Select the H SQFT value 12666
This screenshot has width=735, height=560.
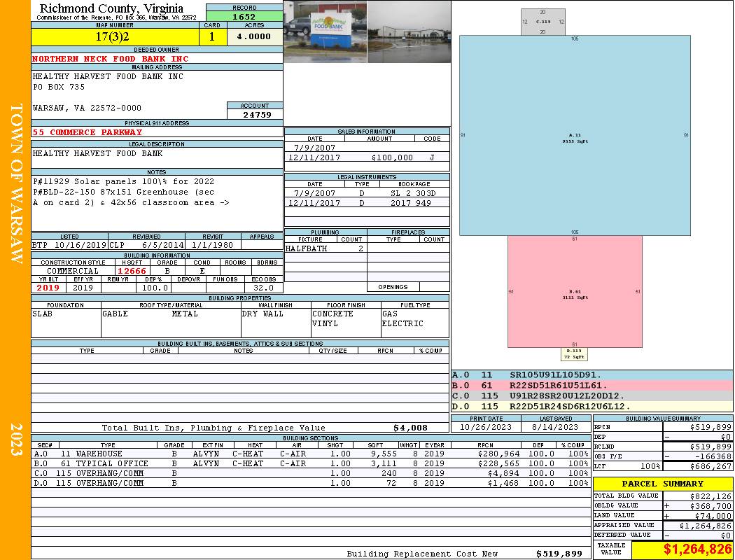pyautogui.click(x=132, y=271)
